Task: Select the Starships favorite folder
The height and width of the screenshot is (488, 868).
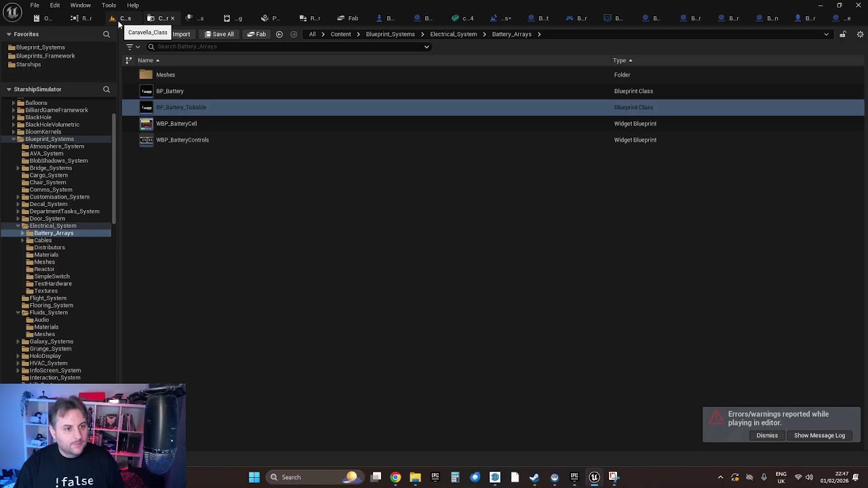Action: [28, 64]
